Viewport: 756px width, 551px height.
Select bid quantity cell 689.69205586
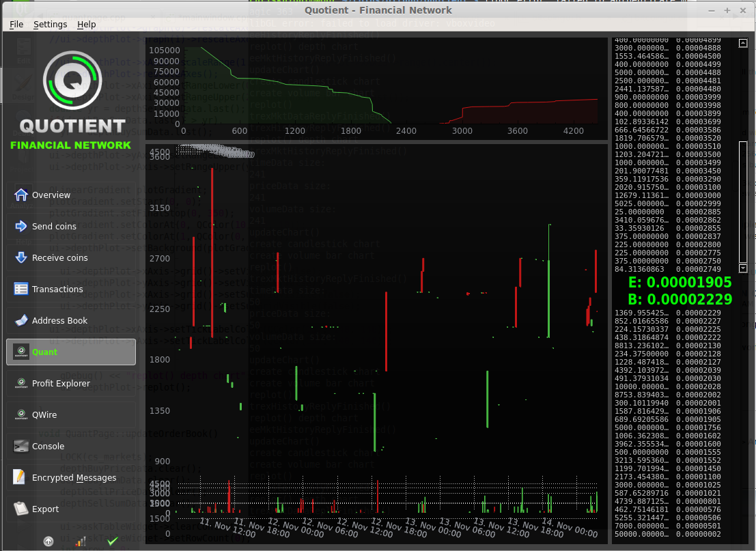[642, 419]
